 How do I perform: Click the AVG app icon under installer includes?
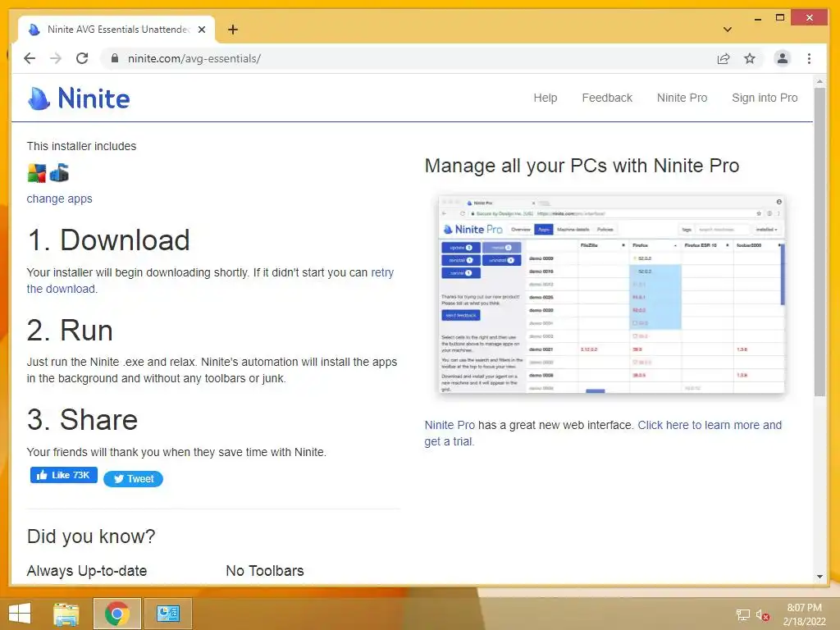(36, 173)
